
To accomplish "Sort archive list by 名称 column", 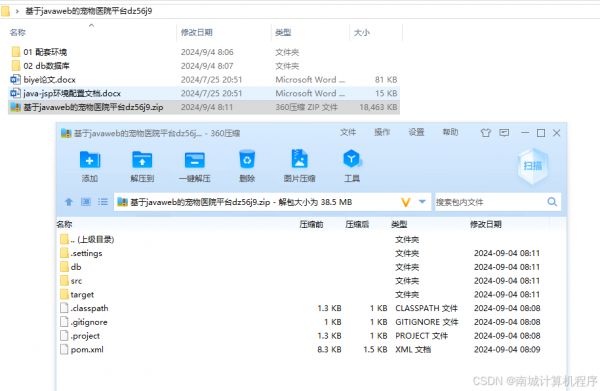I will click(64, 224).
